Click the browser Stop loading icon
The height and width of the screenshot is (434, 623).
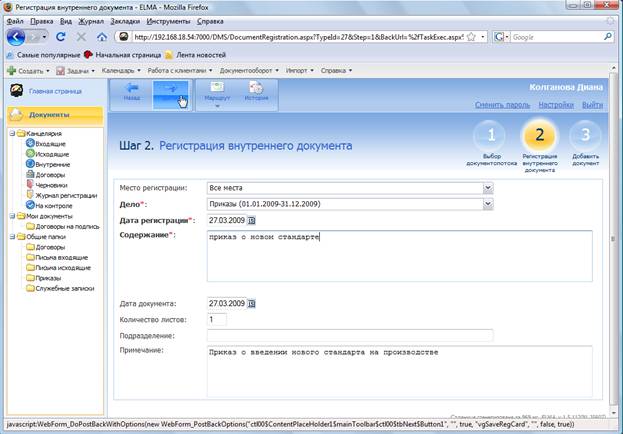pyautogui.click(x=81, y=37)
